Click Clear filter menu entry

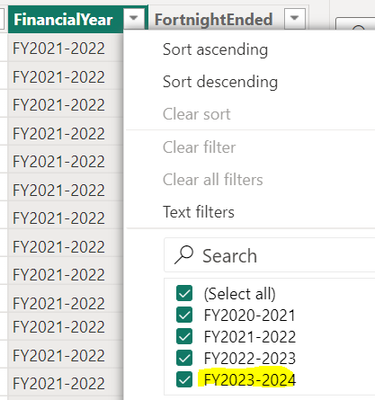click(199, 147)
